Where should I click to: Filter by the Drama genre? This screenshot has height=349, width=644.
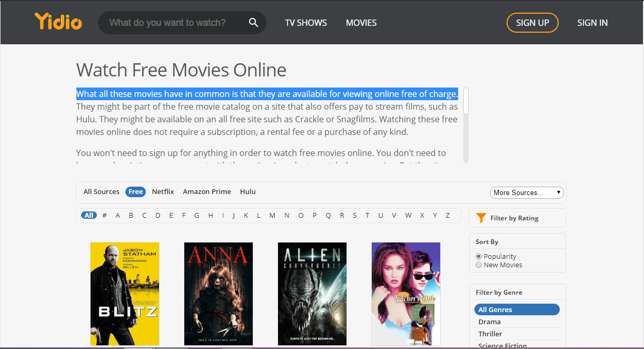(x=489, y=322)
